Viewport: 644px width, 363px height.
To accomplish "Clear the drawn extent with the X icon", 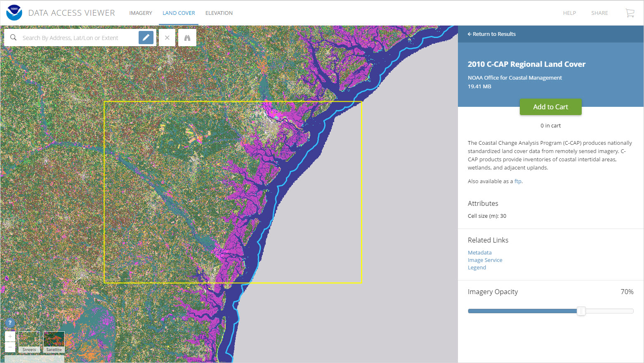I will 167,37.
